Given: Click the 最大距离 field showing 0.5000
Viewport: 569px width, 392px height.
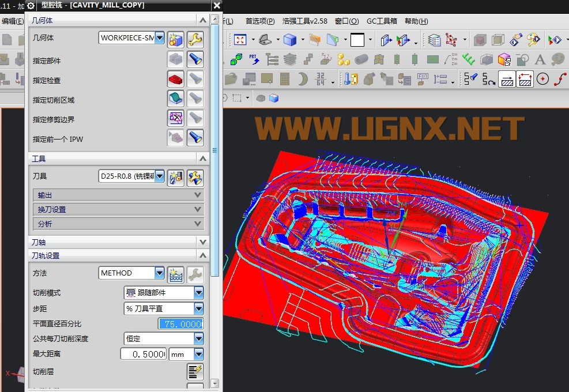Looking at the screenshot, I should (144, 354).
